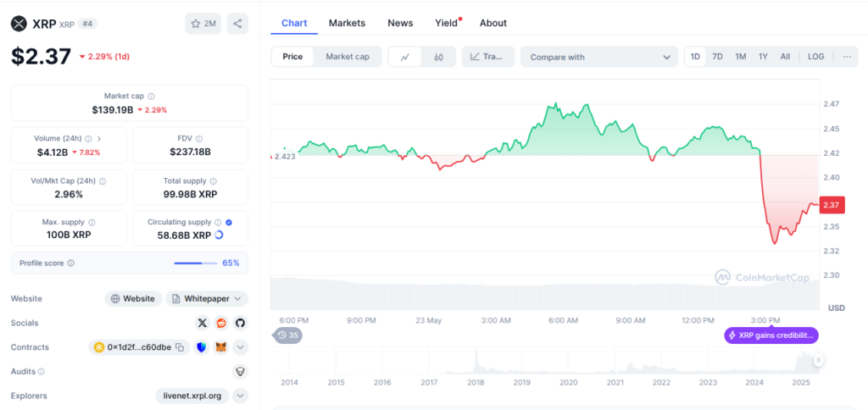Screen dimensions: 868x410
Task: Open XRP gains credibility news marker
Action: pyautogui.click(x=771, y=335)
